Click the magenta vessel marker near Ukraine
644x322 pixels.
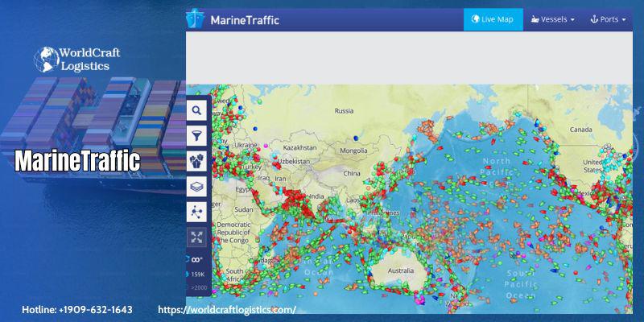[266, 146]
